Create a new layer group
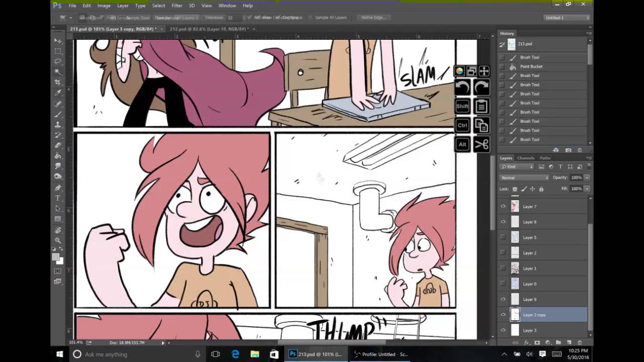Screen dimensions: 644x362 (558, 342)
